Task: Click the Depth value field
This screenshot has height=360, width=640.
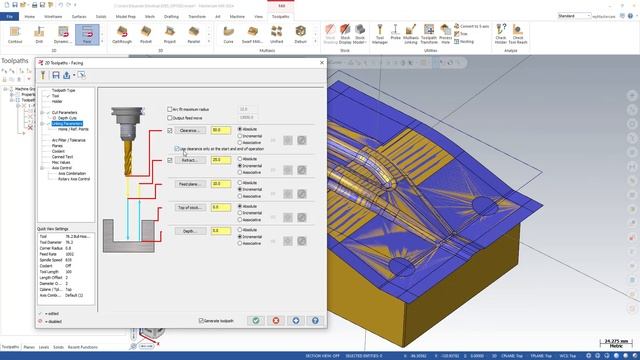Action: click(221, 231)
